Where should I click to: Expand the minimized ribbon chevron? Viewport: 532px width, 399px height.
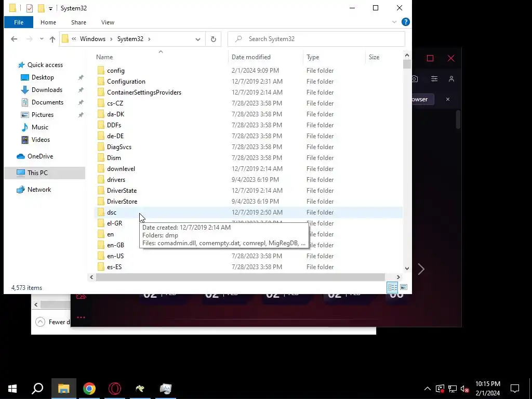[x=394, y=22]
